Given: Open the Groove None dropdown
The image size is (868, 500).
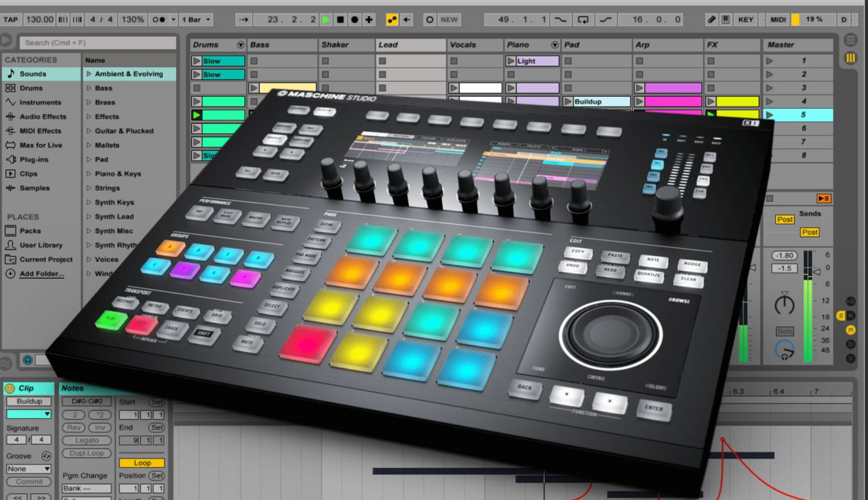Looking at the screenshot, I should click(28, 469).
